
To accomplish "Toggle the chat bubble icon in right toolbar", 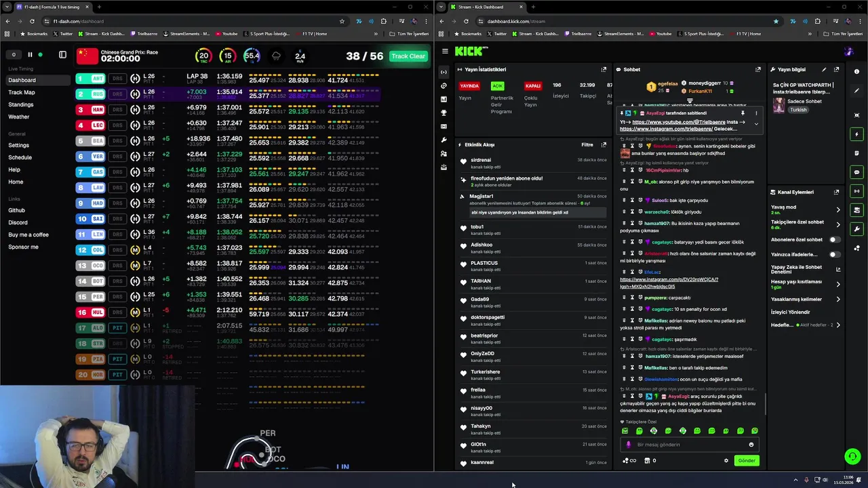I will click(x=856, y=172).
